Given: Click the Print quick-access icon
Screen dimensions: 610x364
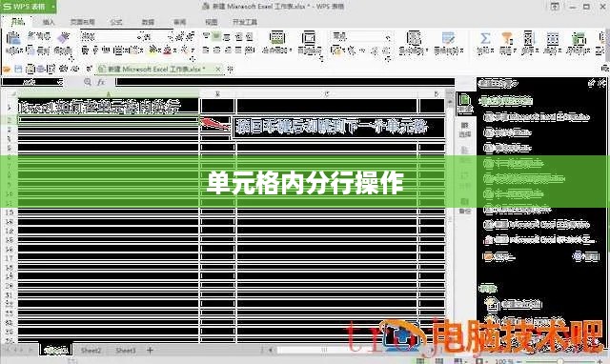Looking at the screenshot, I should [x=40, y=70].
